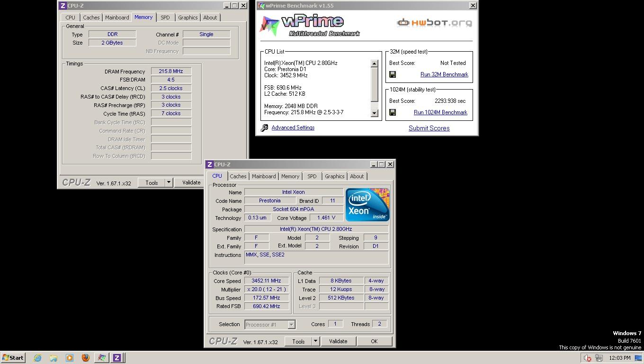The width and height of the screenshot is (644, 364).
Task: Click the Core Voltage 1.461 V value
Action: tap(326, 218)
